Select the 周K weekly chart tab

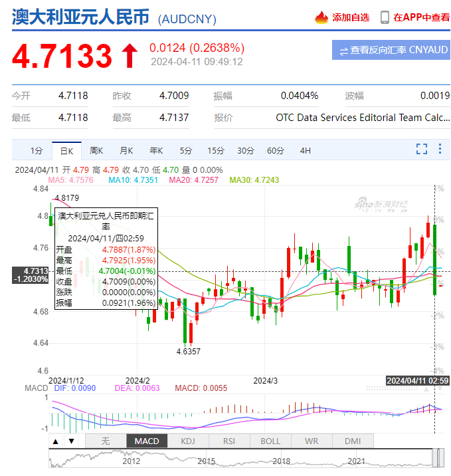(96, 150)
